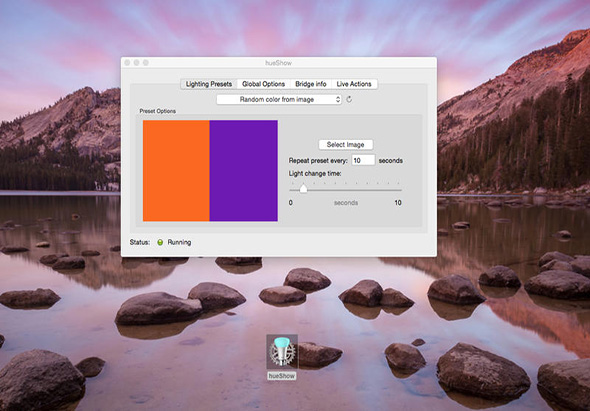590x411 pixels.
Task: Close the hueShow window
Action: click(127, 63)
